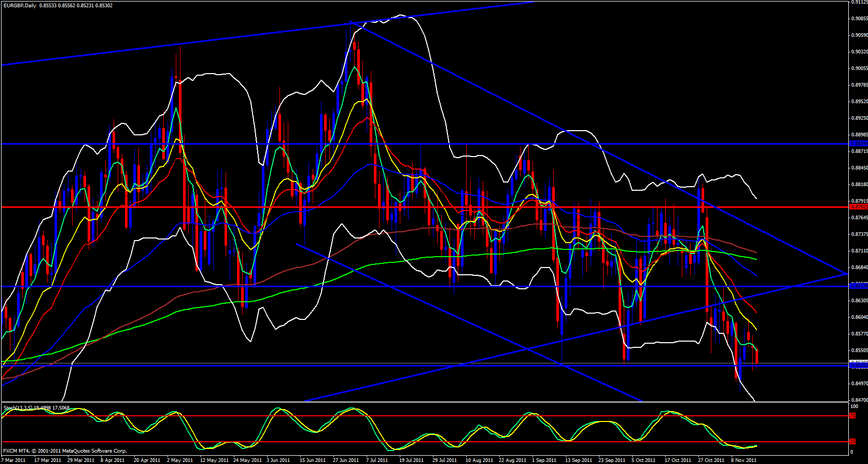This screenshot has height=464, width=868.
Task: Click the 0.86040 price axis label
Action: tap(859, 317)
